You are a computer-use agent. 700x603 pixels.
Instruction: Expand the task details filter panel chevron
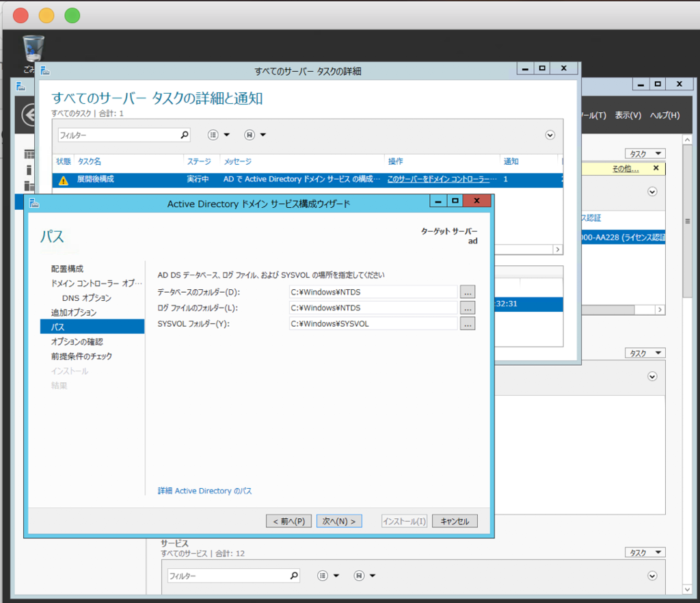pos(550,135)
